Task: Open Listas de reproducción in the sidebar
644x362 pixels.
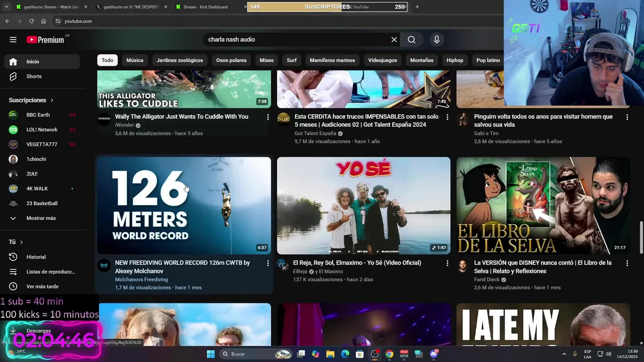Action: tap(42, 271)
